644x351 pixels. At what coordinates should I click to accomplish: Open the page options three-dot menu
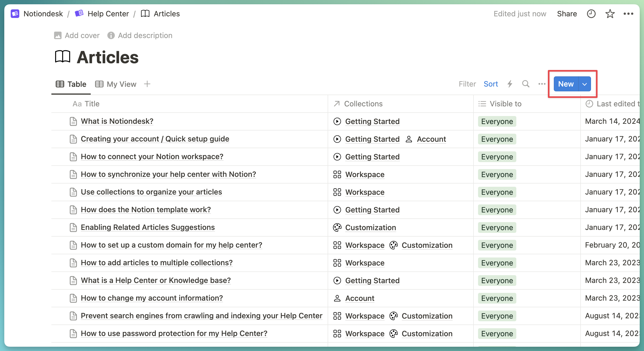tap(628, 14)
